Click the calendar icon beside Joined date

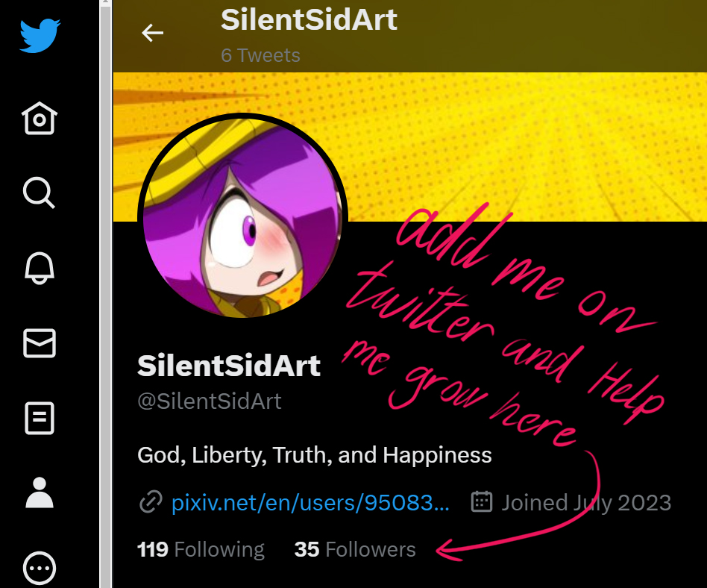pos(482,502)
